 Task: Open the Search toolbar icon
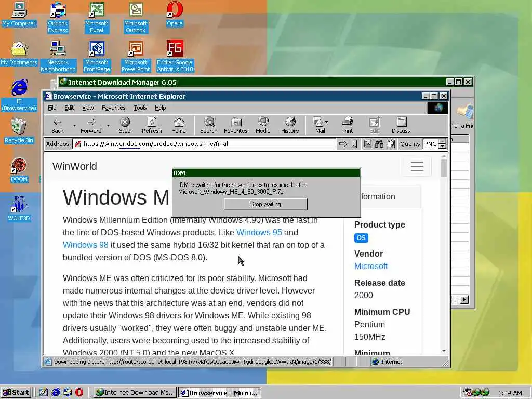pos(209,125)
